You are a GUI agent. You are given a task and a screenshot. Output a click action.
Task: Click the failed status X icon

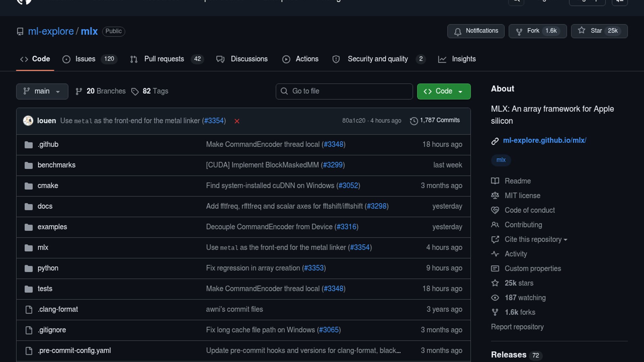pos(237,121)
